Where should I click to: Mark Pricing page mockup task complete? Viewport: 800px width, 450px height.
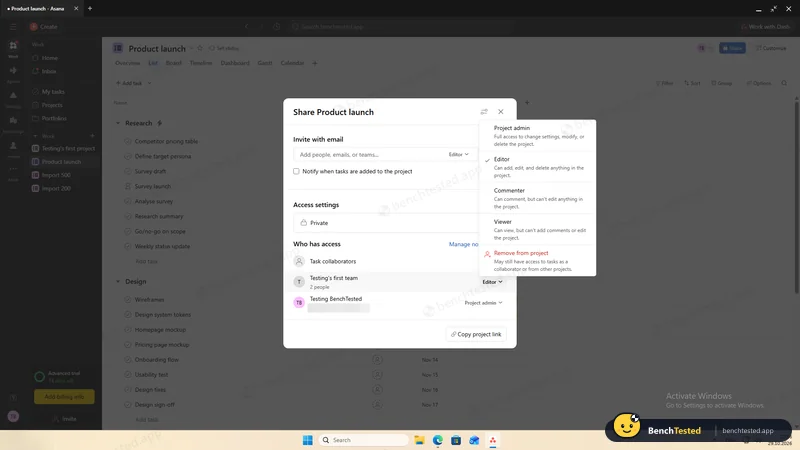pos(128,345)
